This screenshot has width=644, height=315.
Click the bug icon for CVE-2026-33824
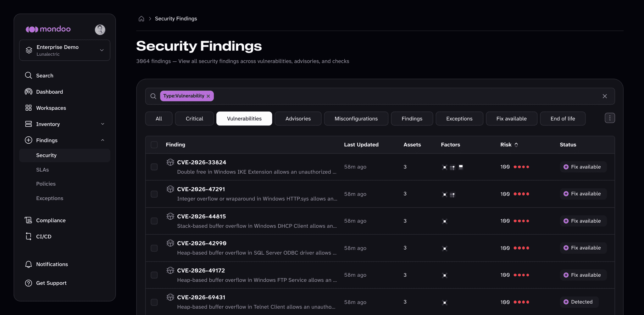click(170, 162)
